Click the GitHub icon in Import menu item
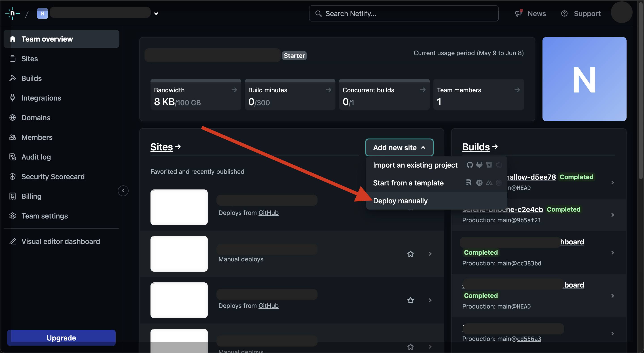Image resolution: width=644 pixels, height=353 pixels. tap(470, 165)
